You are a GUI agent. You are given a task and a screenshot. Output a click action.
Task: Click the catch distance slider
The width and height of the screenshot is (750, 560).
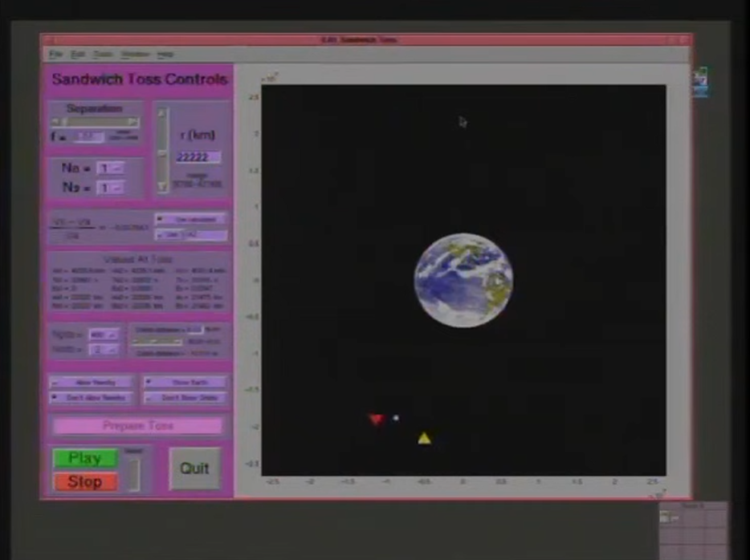pyautogui.click(x=157, y=342)
